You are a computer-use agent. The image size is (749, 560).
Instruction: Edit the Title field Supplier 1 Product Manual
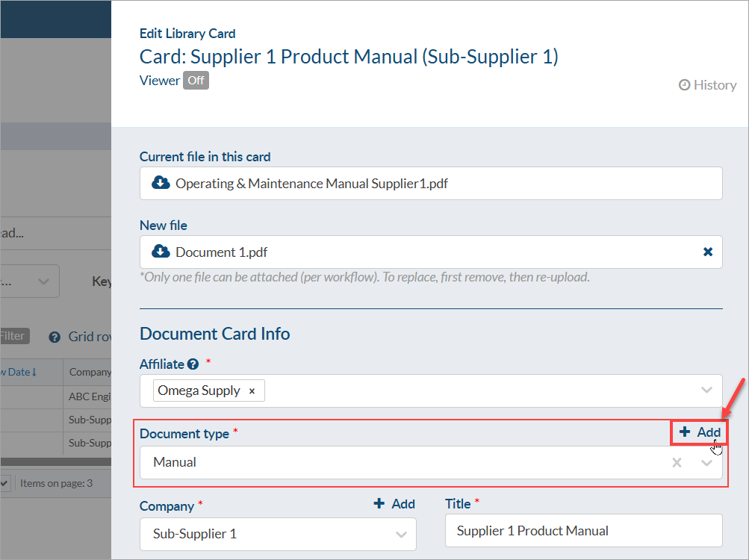pos(584,530)
